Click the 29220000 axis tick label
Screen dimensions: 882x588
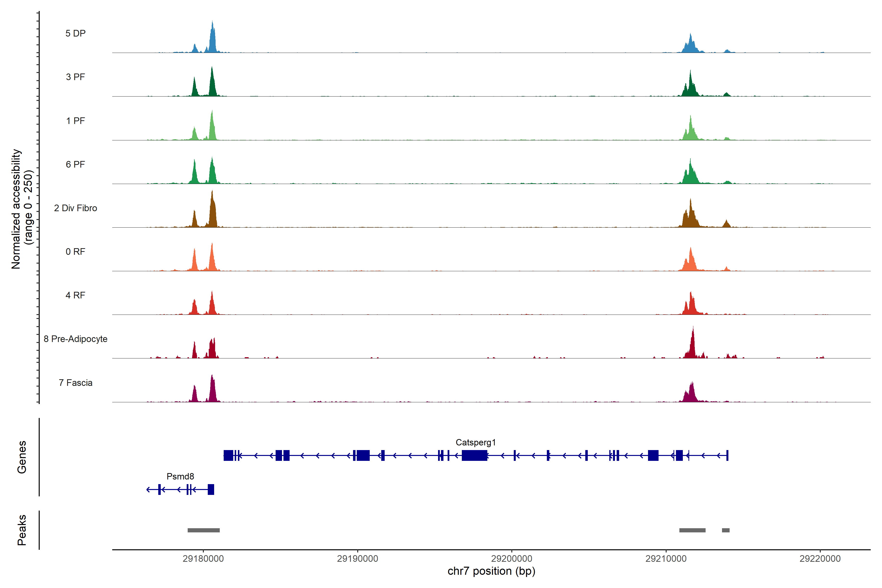click(x=820, y=558)
